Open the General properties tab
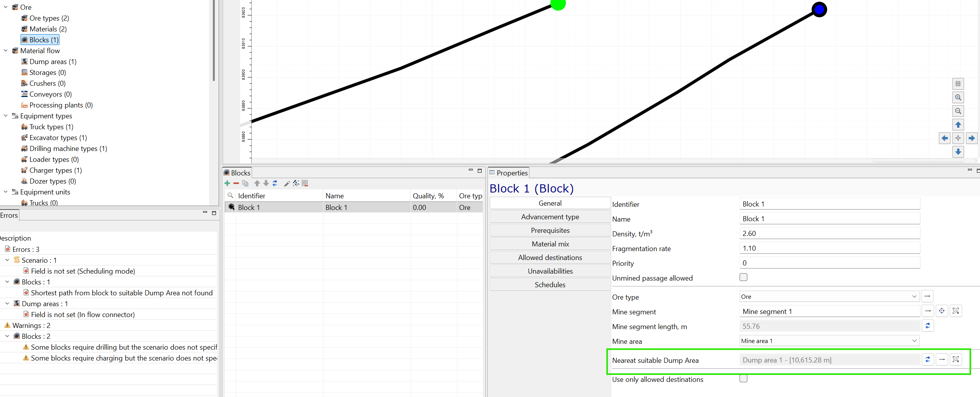Image resolution: width=980 pixels, height=397 pixels. tap(550, 203)
